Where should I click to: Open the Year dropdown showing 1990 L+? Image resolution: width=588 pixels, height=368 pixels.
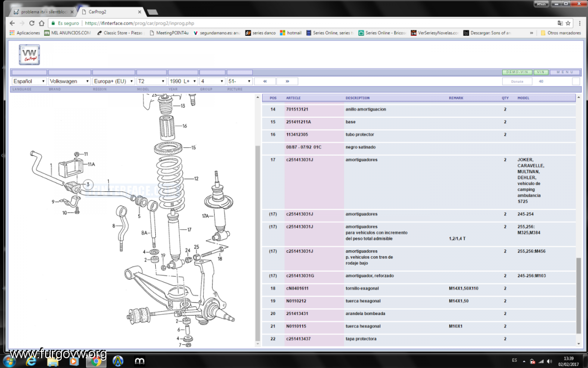coord(183,81)
